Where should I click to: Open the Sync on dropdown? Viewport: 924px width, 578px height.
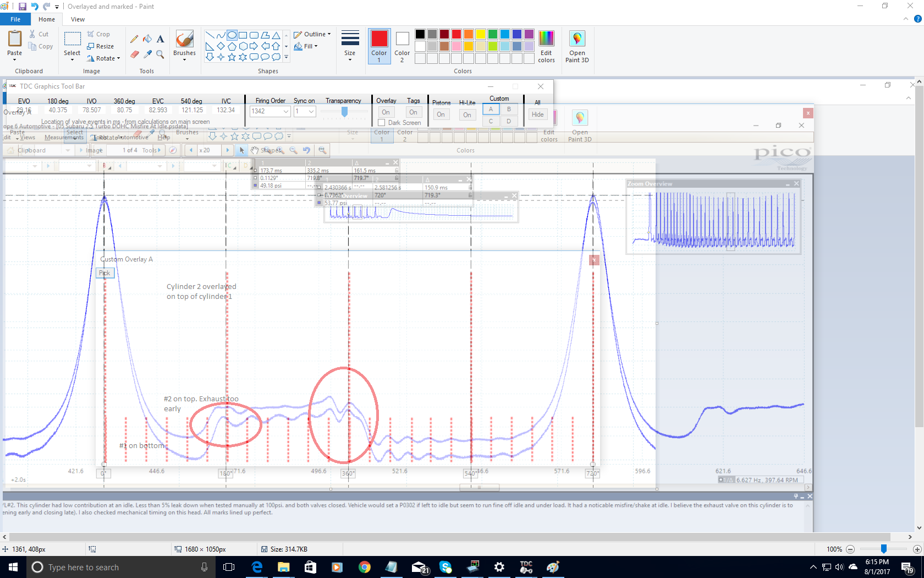point(311,111)
